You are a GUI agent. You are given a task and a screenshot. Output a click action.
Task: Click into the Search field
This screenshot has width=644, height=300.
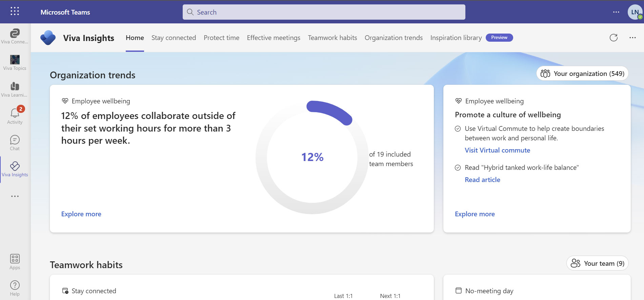(x=324, y=12)
